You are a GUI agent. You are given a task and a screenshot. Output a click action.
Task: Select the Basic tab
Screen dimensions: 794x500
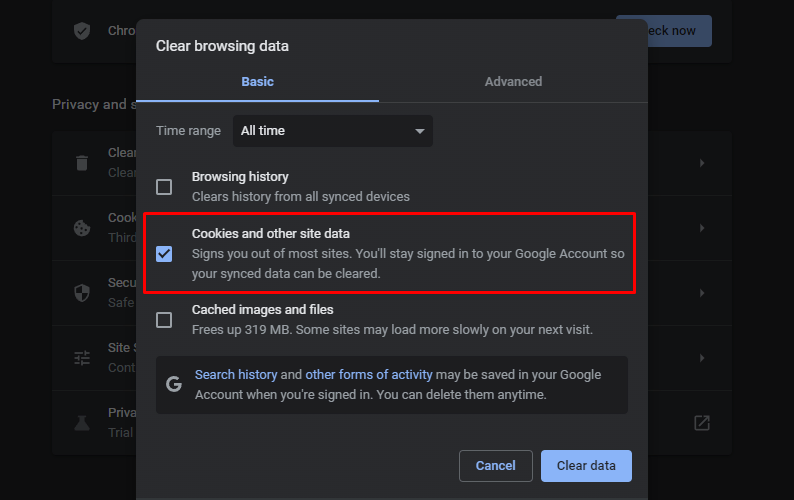click(x=257, y=82)
